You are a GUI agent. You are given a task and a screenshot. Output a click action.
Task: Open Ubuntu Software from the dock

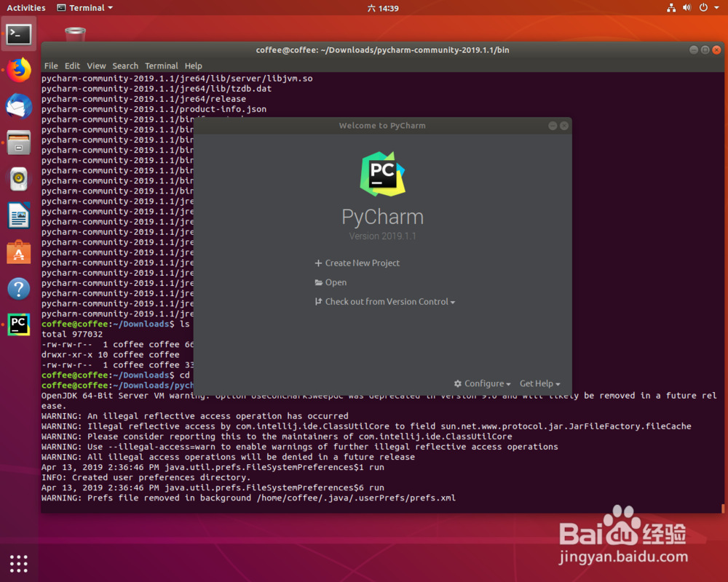pyautogui.click(x=19, y=252)
